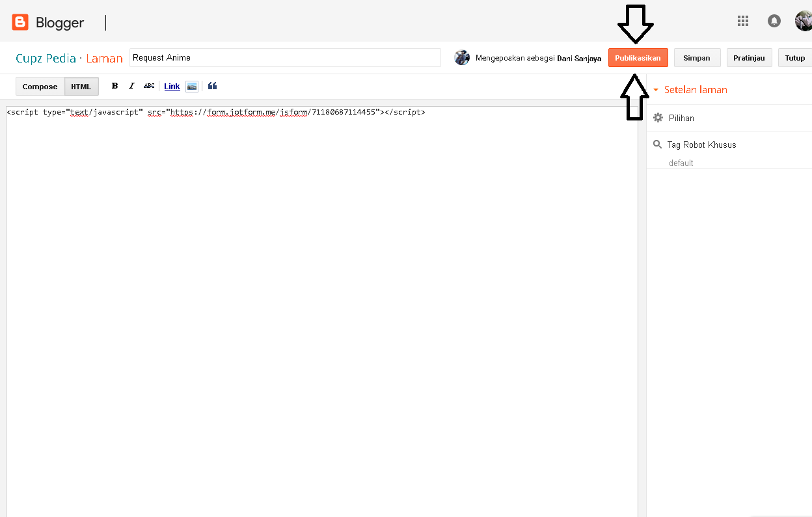
Task: Open the notifications bell
Action: 774,21
